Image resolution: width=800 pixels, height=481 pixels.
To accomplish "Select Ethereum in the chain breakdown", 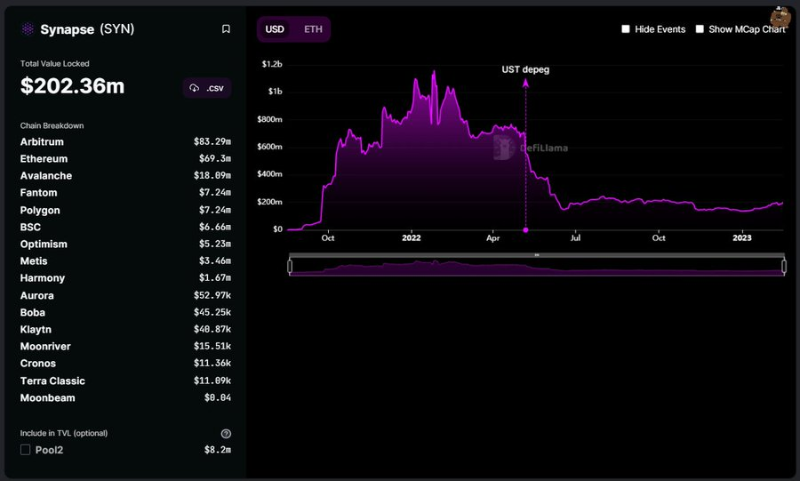I will click(x=44, y=159).
